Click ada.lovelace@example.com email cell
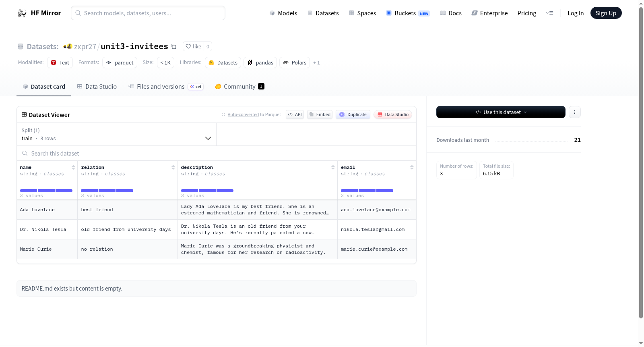The height and width of the screenshot is (347, 644). (377, 210)
